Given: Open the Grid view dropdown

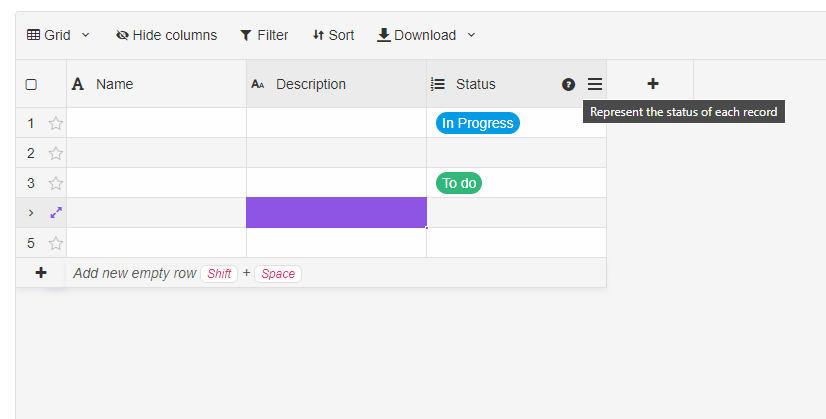Looking at the screenshot, I should click(x=58, y=35).
